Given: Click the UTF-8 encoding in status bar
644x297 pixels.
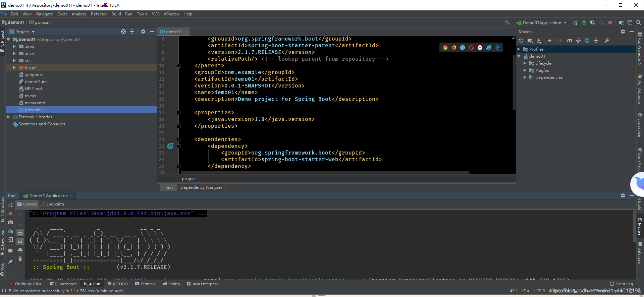Looking at the screenshot, I should (539, 291).
